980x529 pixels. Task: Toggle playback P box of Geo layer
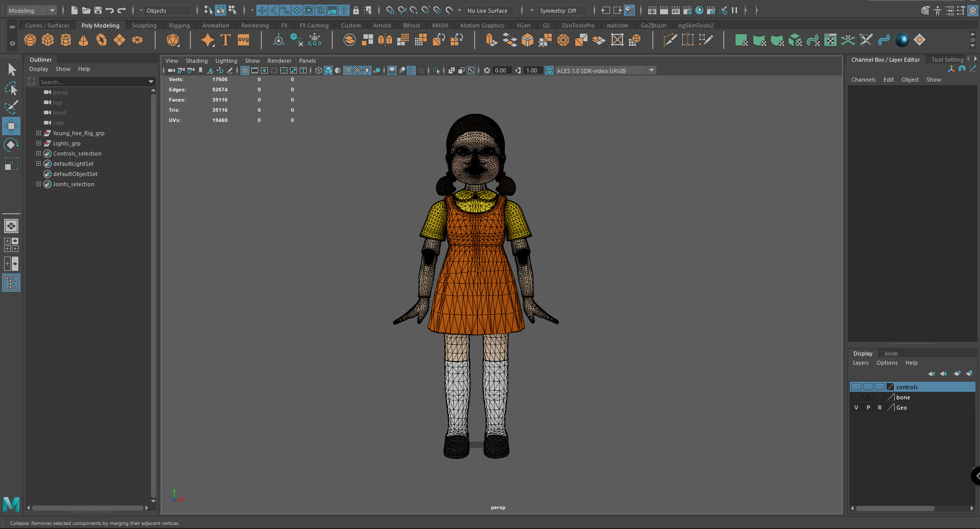[868, 408]
